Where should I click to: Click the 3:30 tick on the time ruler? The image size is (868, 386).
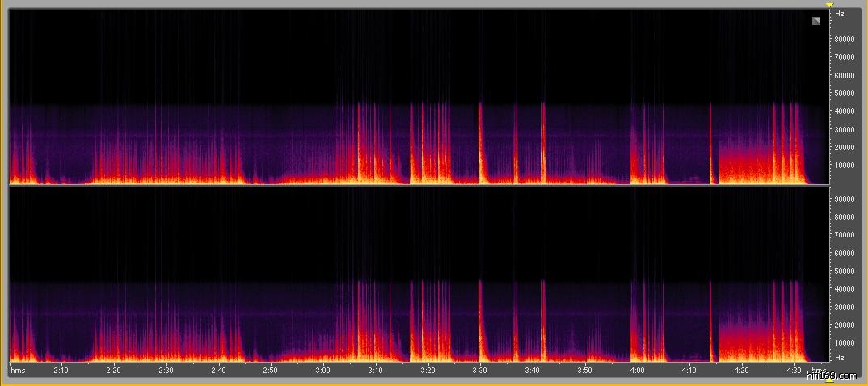479,370
